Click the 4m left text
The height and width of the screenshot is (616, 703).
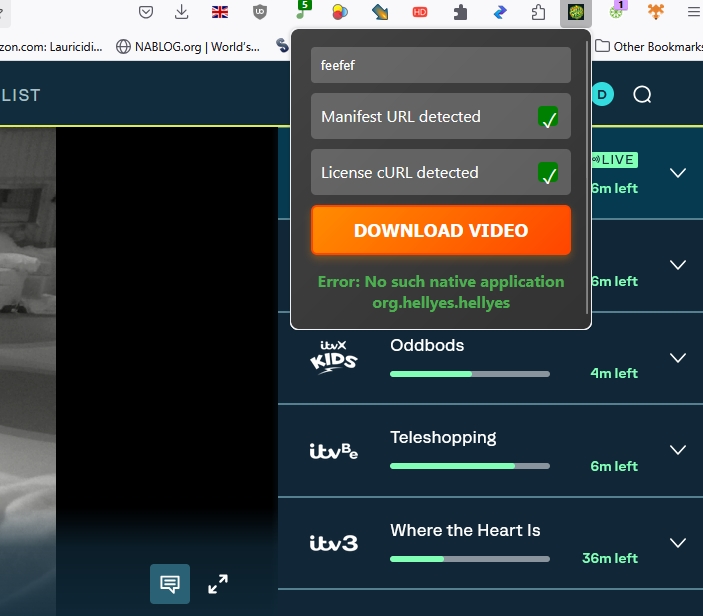click(x=614, y=373)
